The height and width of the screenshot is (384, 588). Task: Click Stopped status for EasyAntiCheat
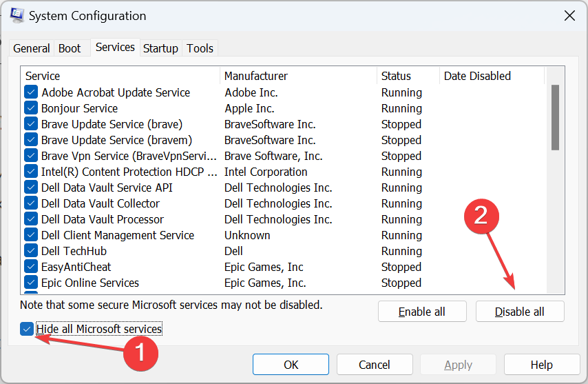click(x=401, y=267)
